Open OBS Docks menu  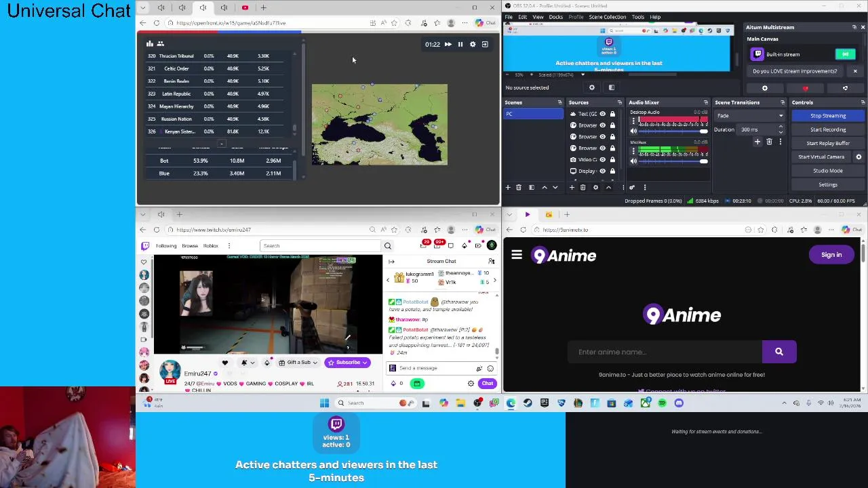tap(555, 17)
